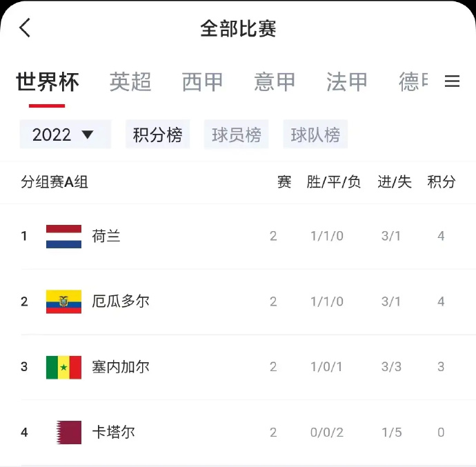Open the 2022 season dropdown
The height and width of the screenshot is (467, 476).
tap(65, 135)
